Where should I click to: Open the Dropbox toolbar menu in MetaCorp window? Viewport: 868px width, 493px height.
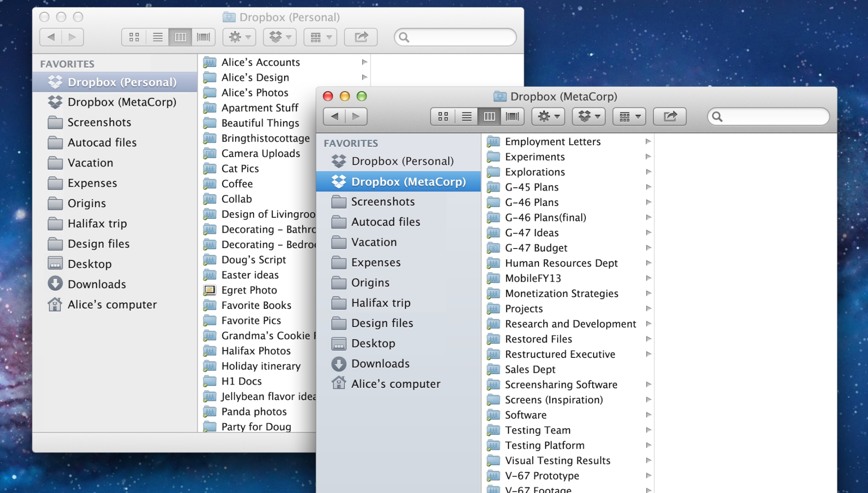pyautogui.click(x=589, y=117)
